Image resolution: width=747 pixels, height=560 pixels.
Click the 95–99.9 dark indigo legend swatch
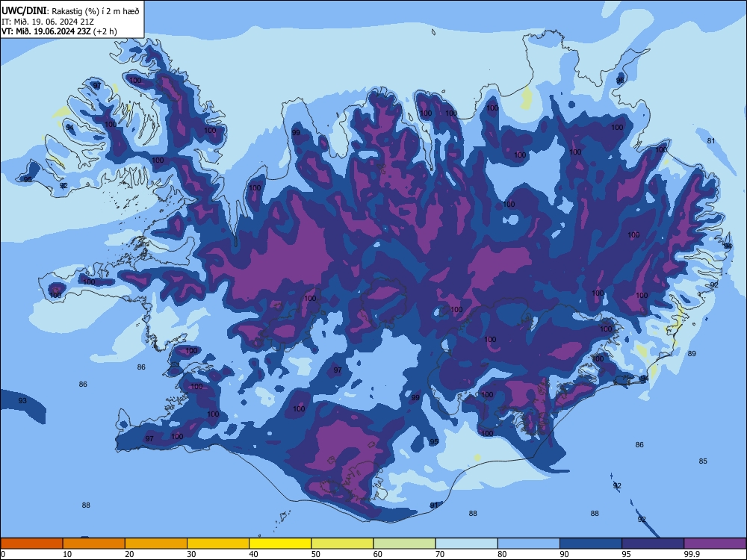pos(653,544)
